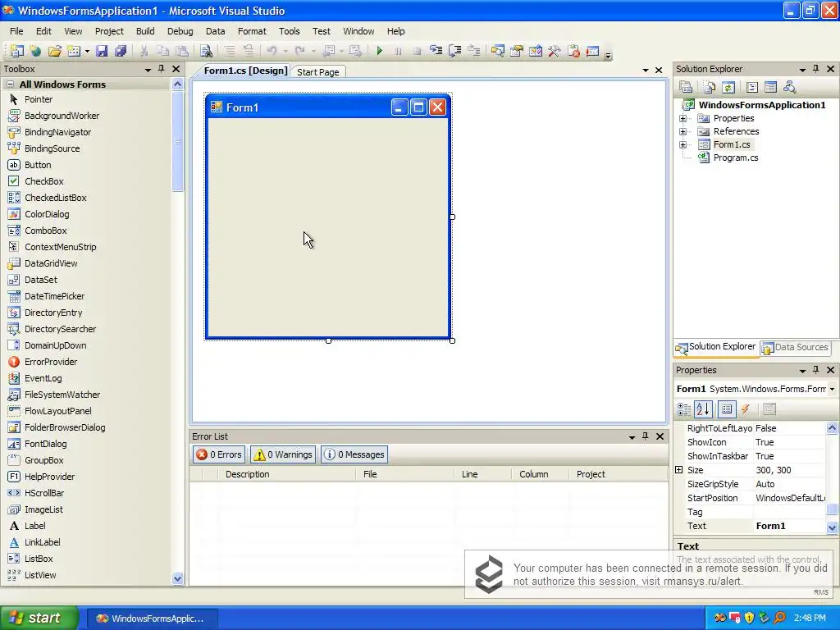840x630 pixels.
Task: Click the Toolbox scroll down arrow
Action: (x=177, y=578)
